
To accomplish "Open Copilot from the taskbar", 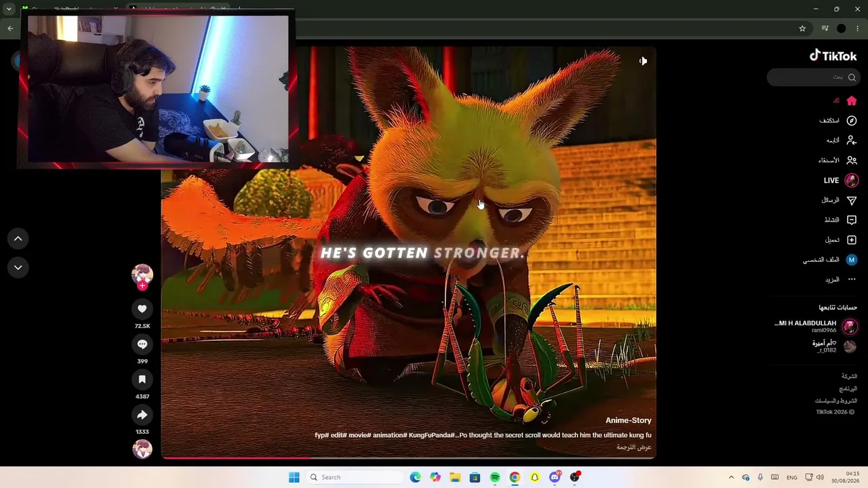I will tap(435, 477).
